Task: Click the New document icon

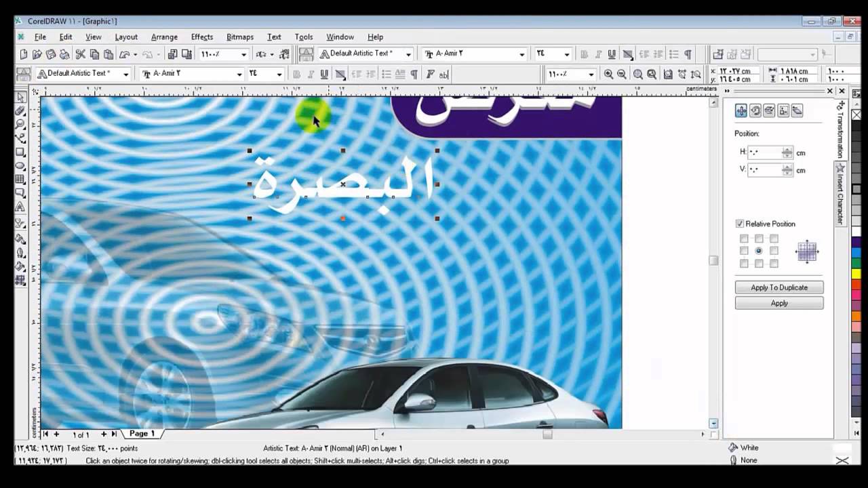Action: pyautogui.click(x=24, y=54)
